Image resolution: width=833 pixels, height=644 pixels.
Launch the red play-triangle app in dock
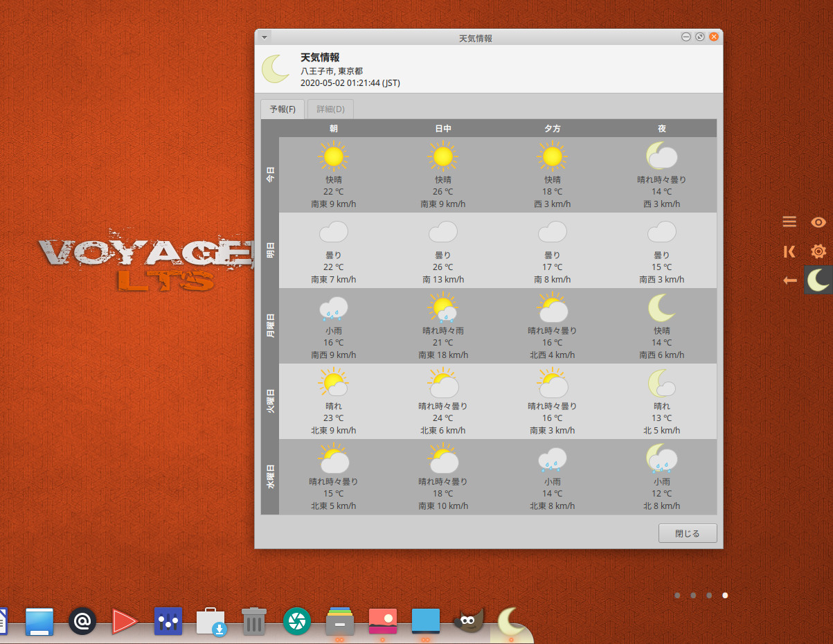point(125,621)
